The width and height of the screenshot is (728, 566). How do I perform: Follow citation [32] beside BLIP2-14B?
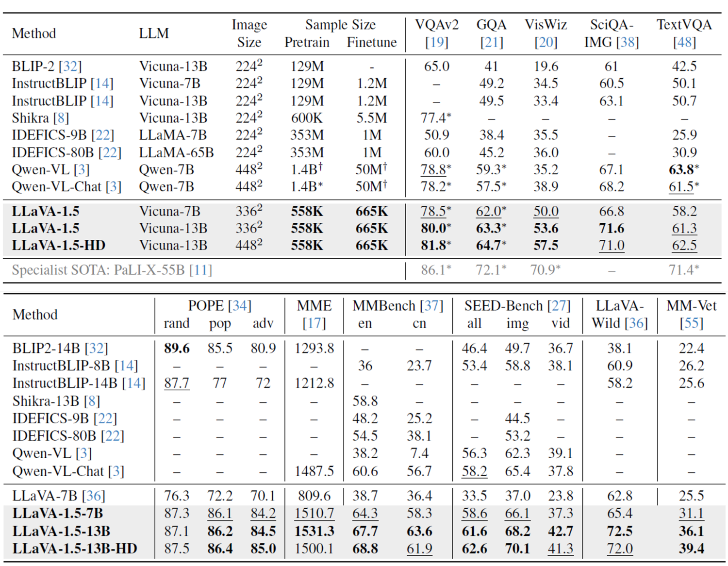coord(96,349)
